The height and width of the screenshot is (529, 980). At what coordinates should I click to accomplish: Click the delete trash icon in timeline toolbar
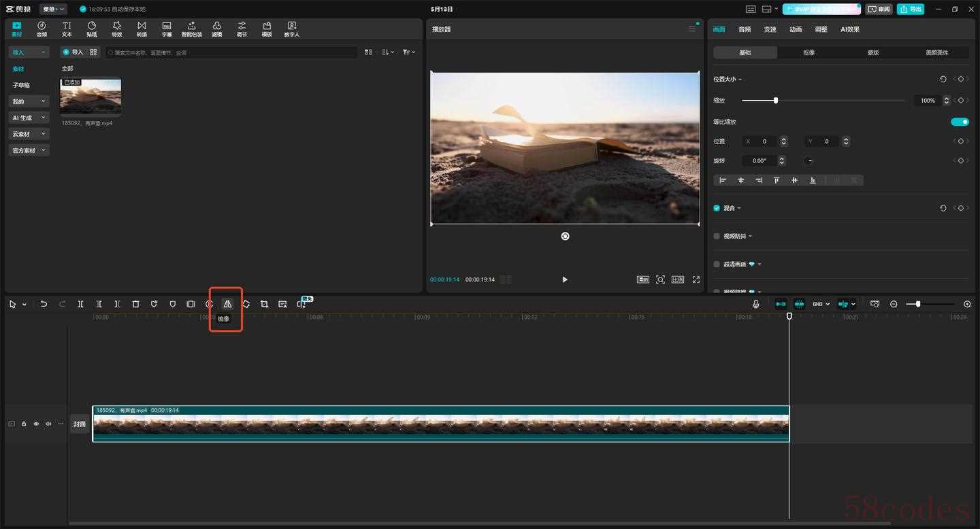tap(135, 304)
